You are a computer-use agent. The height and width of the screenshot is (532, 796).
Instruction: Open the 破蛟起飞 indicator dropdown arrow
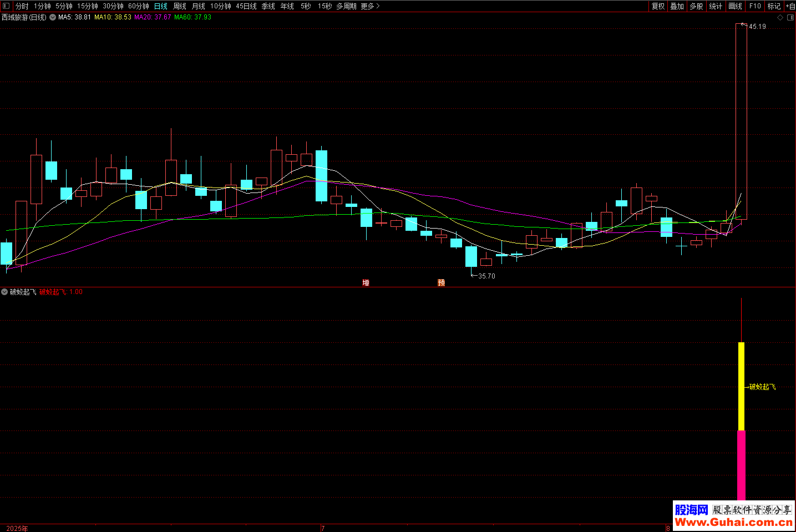pyautogui.click(x=4, y=292)
